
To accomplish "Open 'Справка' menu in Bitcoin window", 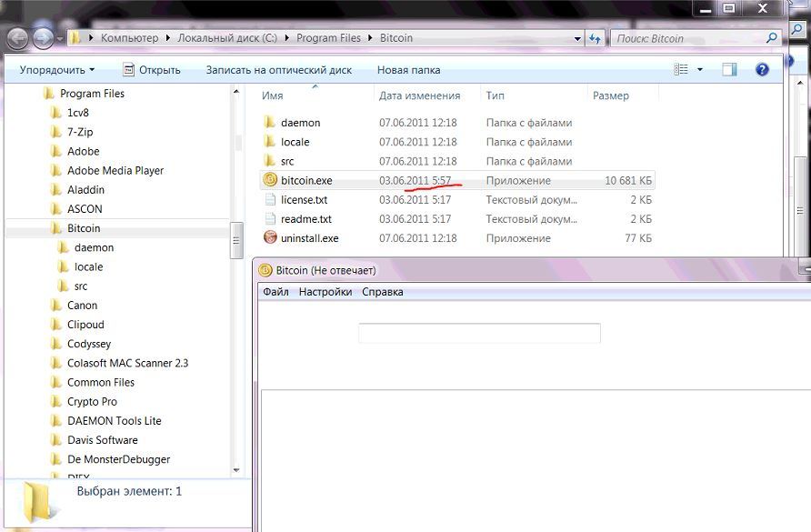I will (x=382, y=292).
